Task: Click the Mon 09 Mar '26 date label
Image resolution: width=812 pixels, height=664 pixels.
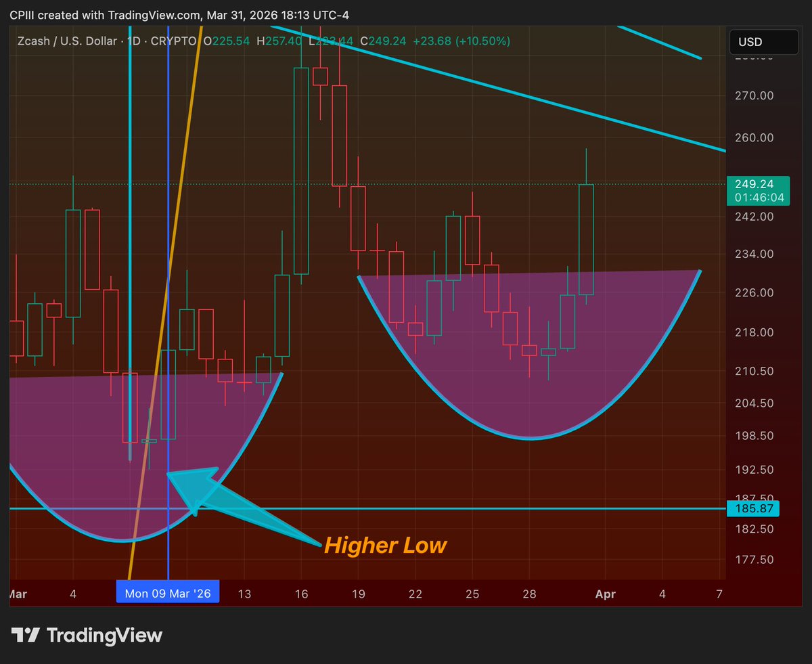Action: click(168, 594)
